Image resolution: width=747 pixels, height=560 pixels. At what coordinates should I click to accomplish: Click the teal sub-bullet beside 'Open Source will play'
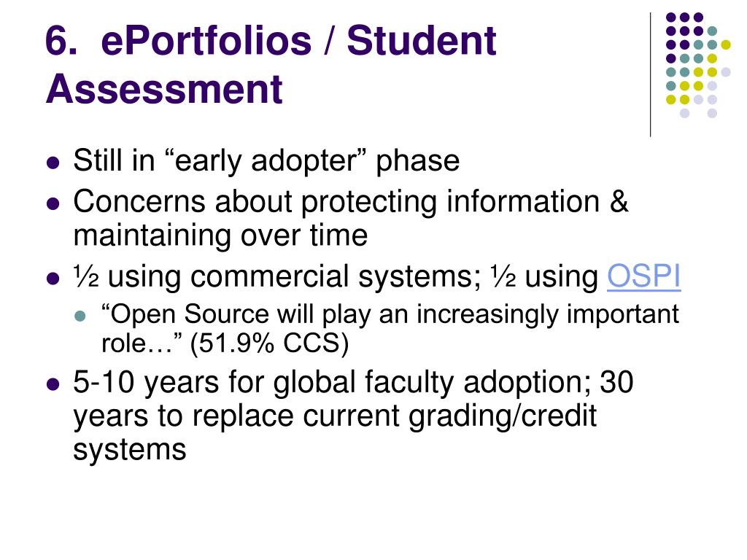[81, 316]
